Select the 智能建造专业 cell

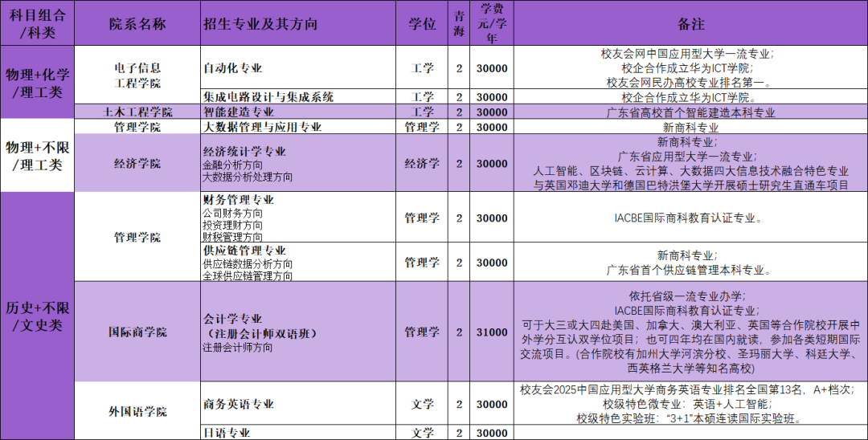(298, 111)
